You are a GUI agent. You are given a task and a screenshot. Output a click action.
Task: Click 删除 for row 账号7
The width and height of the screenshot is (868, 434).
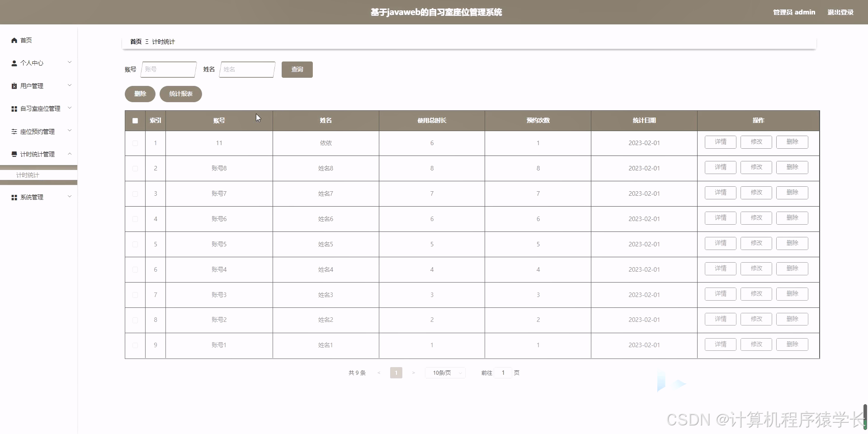792,193
